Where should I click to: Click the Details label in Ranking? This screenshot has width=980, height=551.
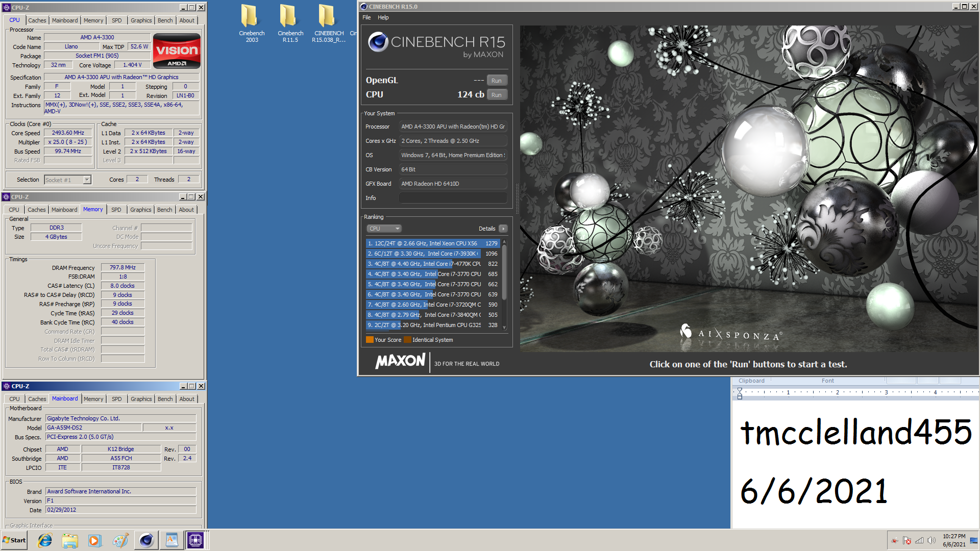[487, 229]
